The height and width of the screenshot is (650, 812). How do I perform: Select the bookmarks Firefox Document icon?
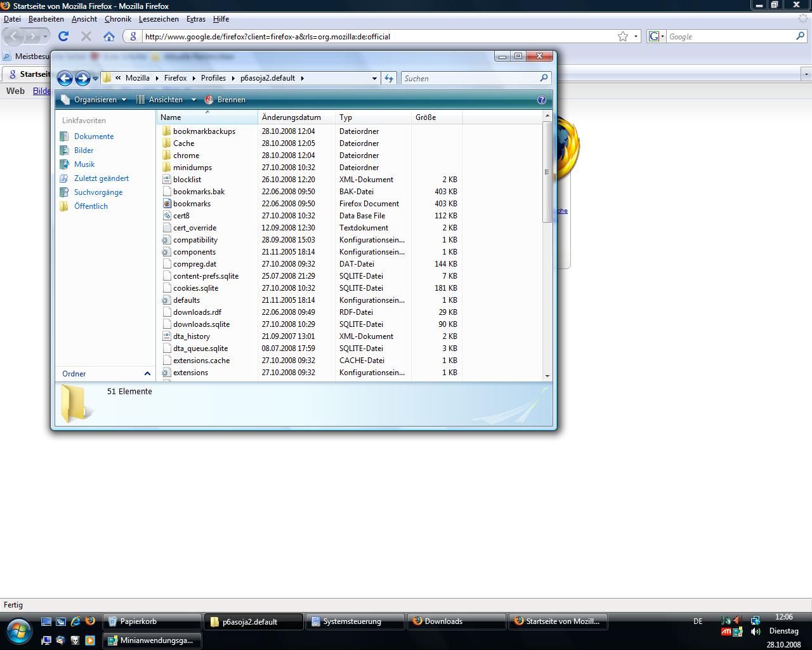pos(167,204)
